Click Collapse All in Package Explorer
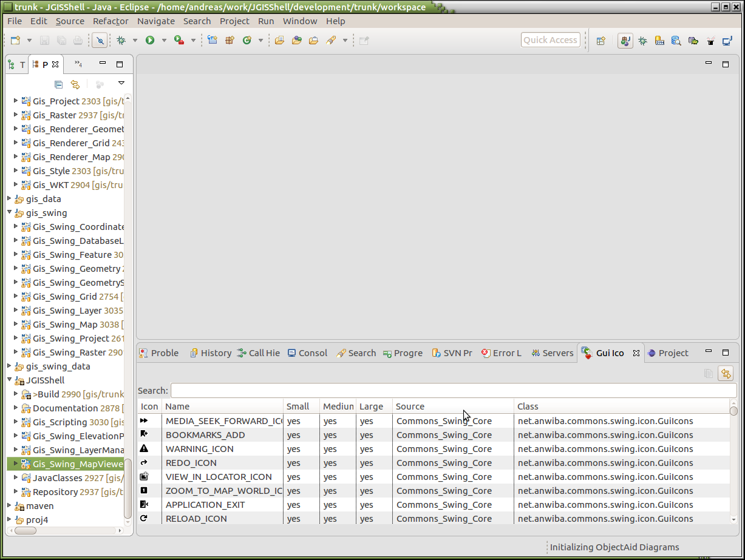The height and width of the screenshot is (560, 745). (58, 84)
